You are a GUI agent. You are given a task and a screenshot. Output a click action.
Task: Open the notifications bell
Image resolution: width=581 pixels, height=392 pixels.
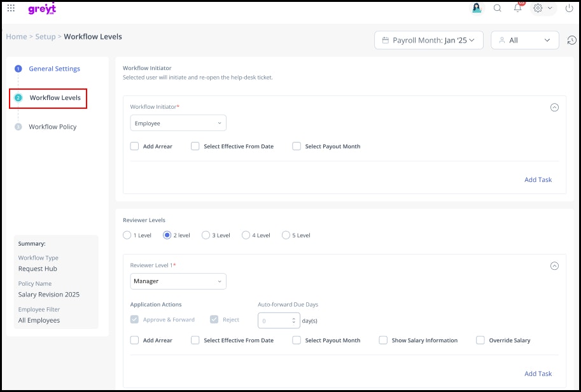518,8
